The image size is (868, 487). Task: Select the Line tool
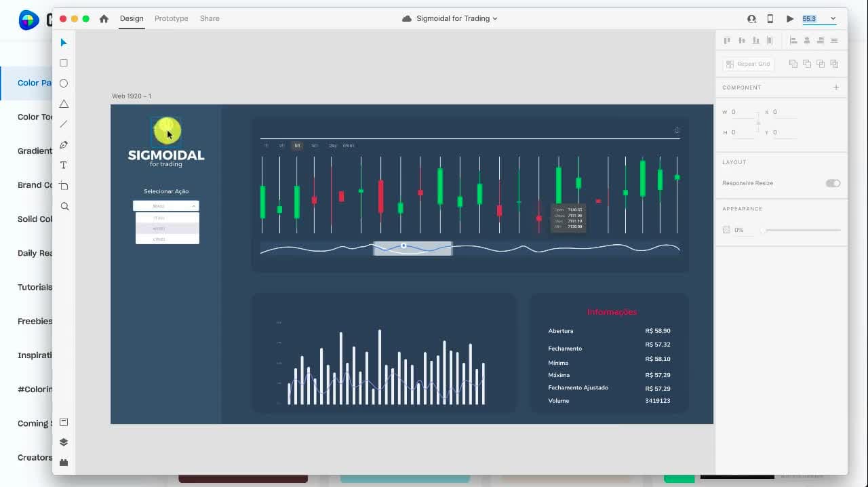[x=64, y=124]
